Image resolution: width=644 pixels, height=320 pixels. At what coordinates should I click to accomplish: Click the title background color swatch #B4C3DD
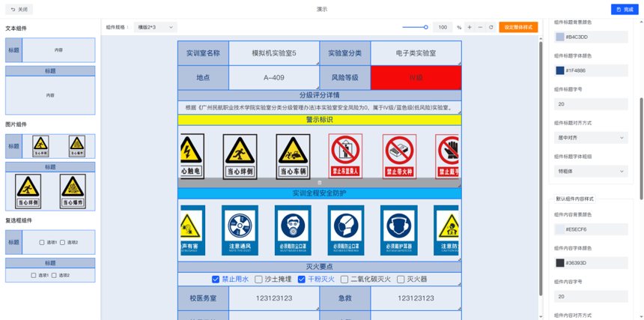(x=560, y=37)
